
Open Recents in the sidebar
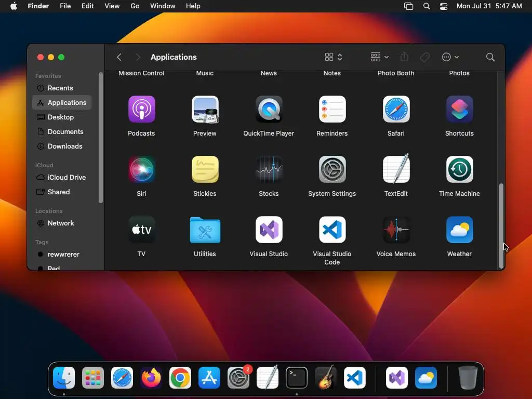point(62,88)
